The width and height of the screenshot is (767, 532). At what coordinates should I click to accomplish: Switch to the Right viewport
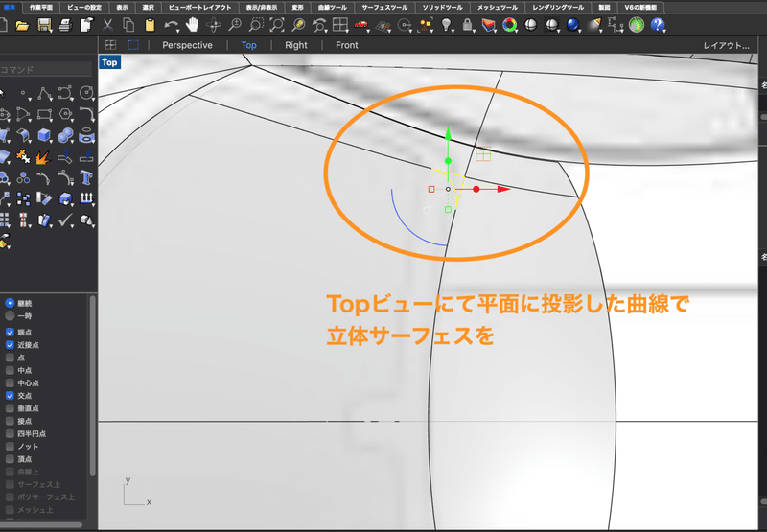(296, 45)
